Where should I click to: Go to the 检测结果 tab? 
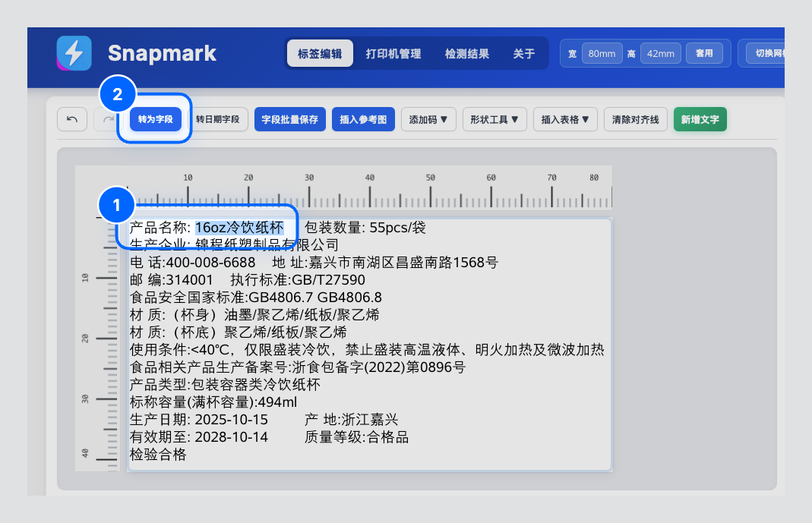pyautogui.click(x=466, y=54)
